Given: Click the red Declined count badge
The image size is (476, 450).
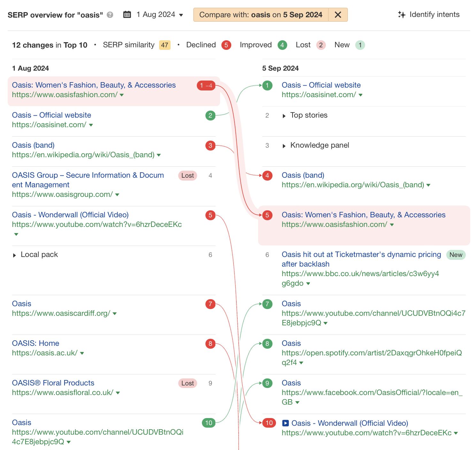Looking at the screenshot, I should coord(226,45).
